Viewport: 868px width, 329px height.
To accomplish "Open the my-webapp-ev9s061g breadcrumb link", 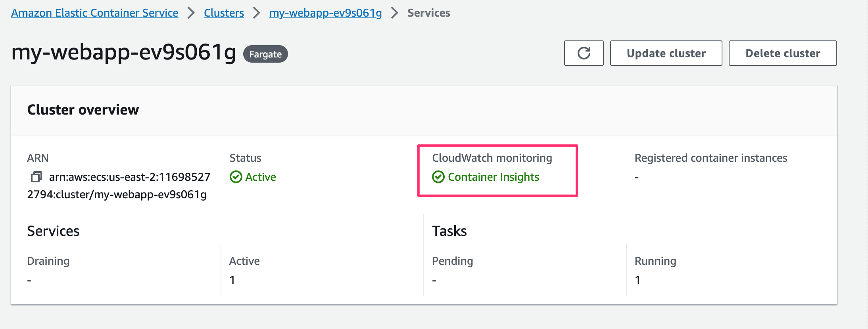I will [x=325, y=13].
